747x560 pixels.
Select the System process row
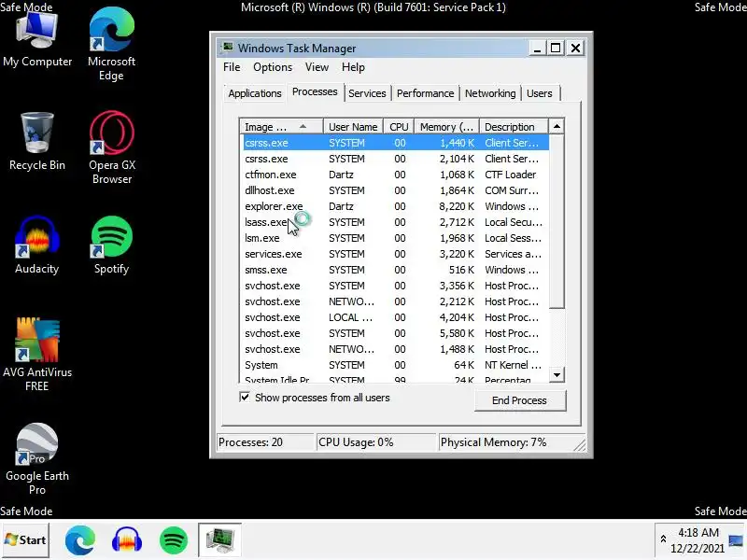tap(395, 365)
